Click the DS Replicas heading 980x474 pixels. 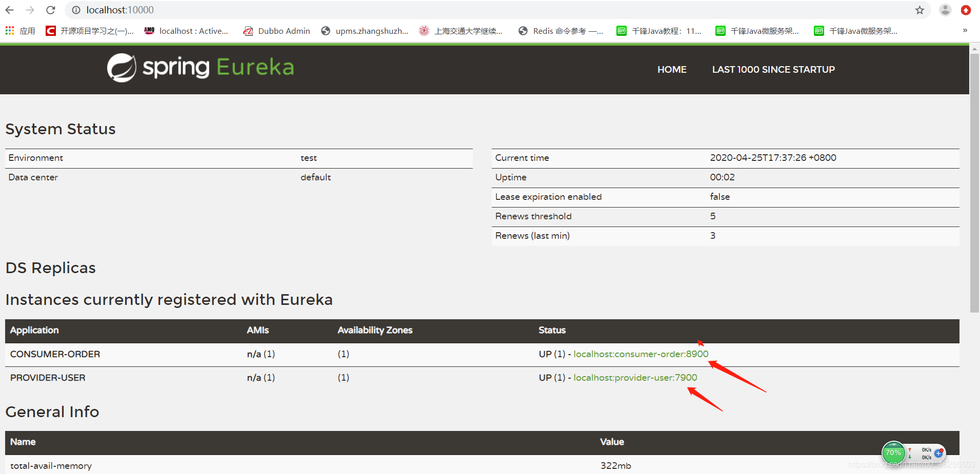50,268
